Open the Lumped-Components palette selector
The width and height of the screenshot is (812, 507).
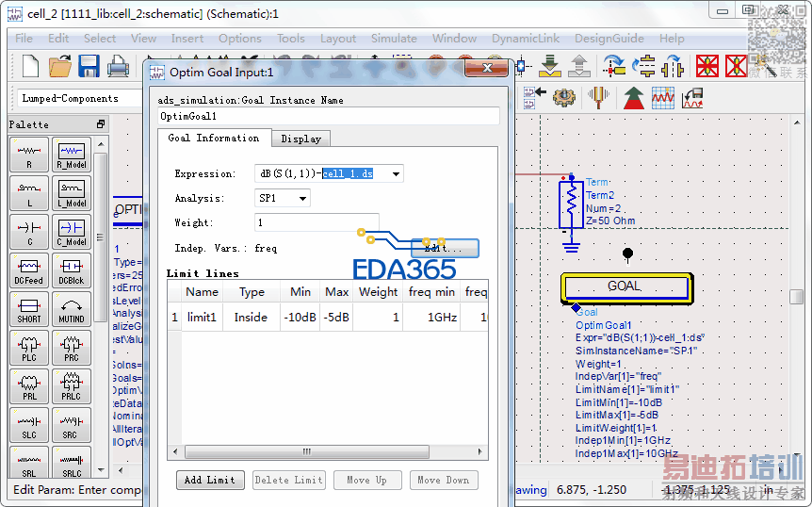click(x=77, y=98)
